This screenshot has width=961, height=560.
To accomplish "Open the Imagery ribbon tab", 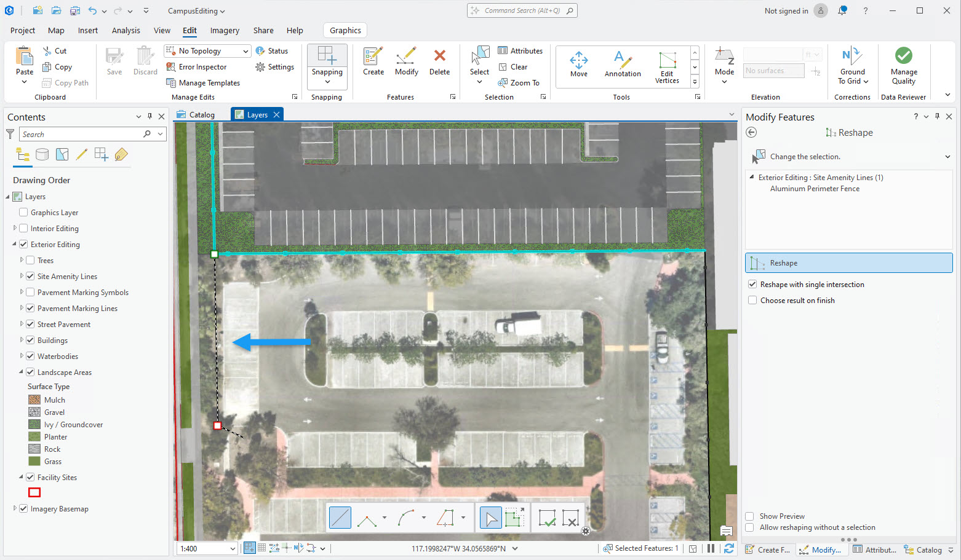I will 225,31.
